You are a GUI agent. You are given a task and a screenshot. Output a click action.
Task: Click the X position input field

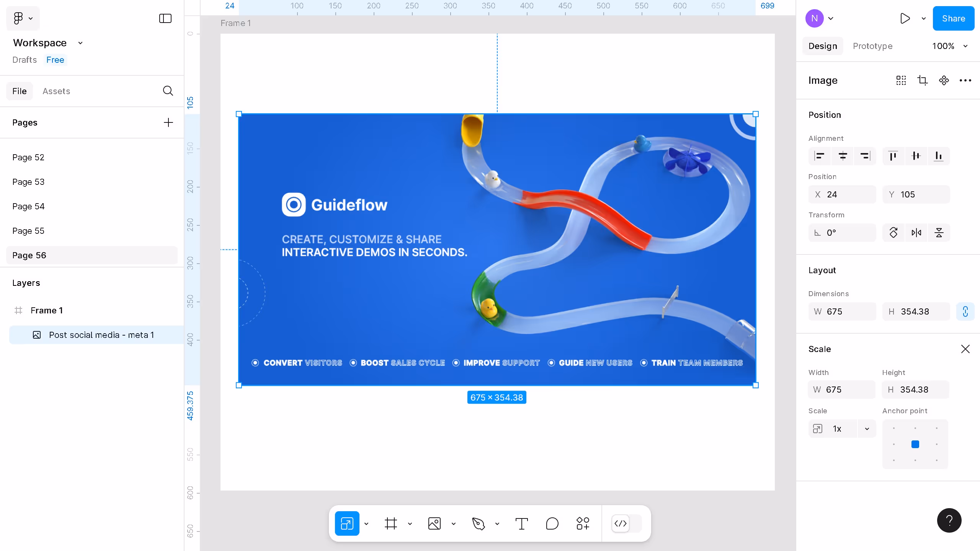[842, 194]
